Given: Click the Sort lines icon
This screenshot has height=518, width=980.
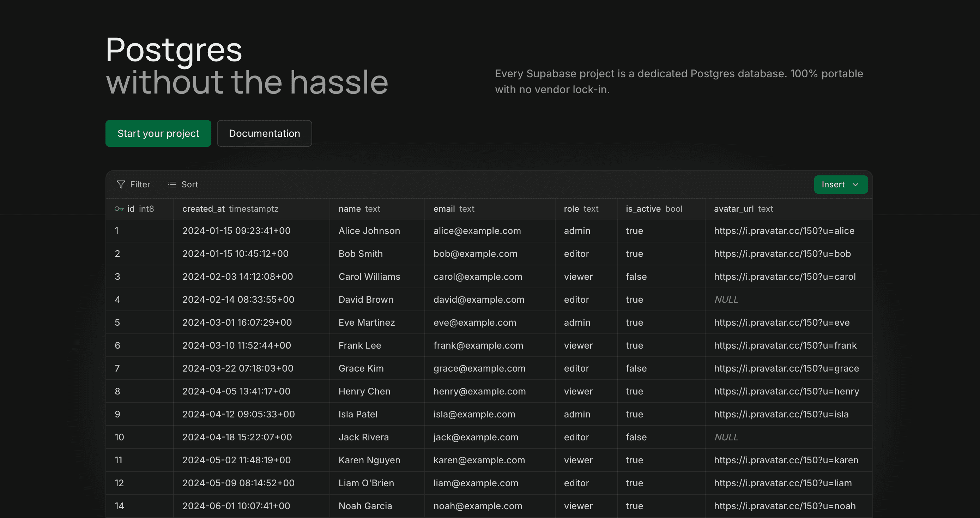Looking at the screenshot, I should (x=172, y=185).
